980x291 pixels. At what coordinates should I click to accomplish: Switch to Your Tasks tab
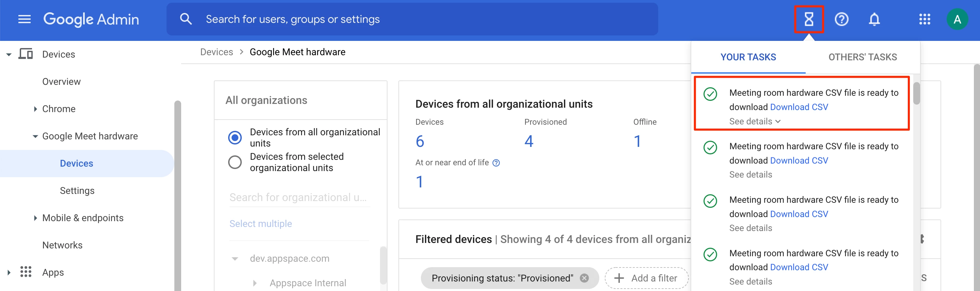[748, 57]
